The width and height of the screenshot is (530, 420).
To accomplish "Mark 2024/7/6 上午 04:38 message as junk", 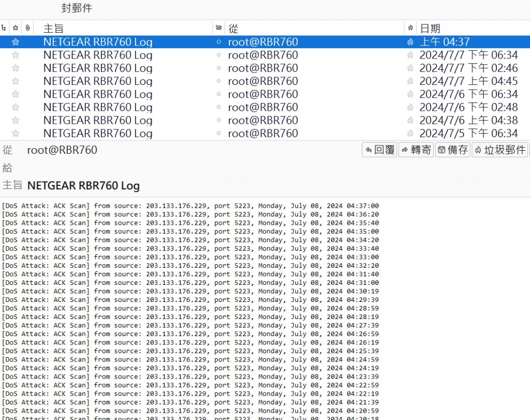I will click(410, 120).
